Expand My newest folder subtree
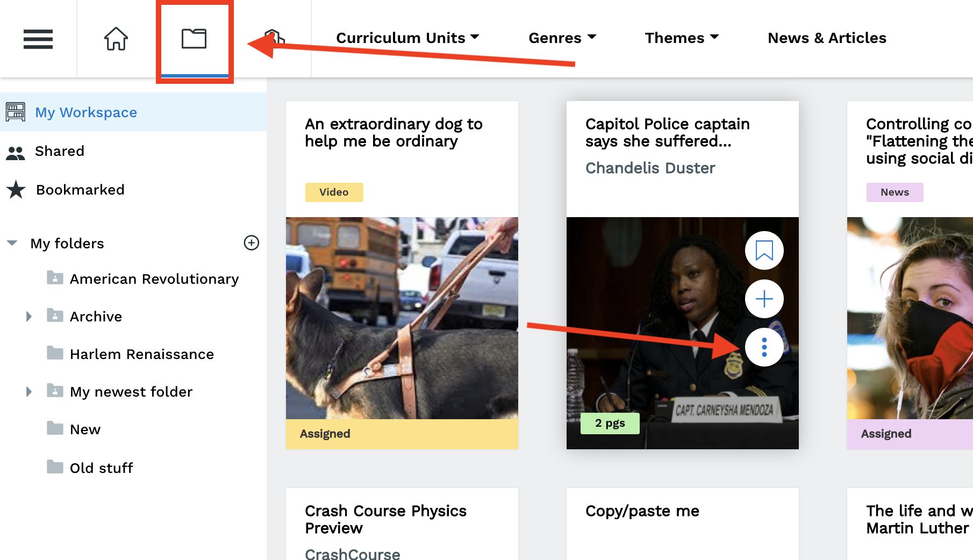This screenshot has height=560, width=973. click(29, 391)
